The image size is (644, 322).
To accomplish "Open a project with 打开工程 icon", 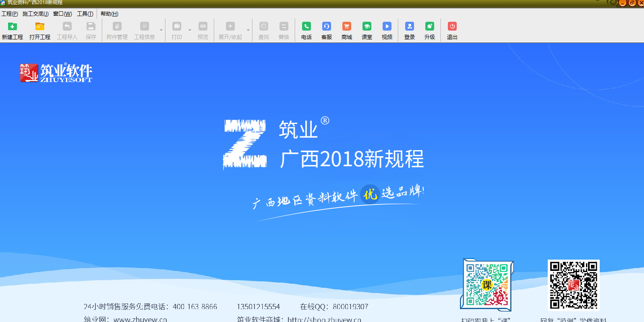I will click(39, 27).
